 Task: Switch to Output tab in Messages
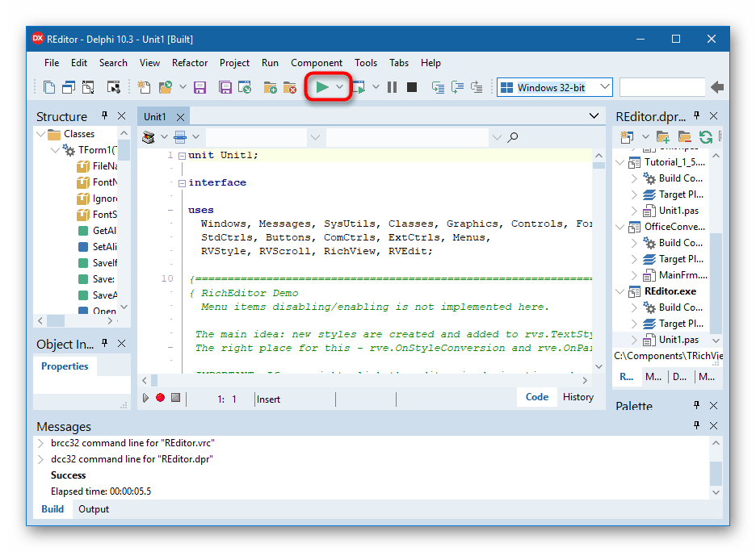[94, 509]
